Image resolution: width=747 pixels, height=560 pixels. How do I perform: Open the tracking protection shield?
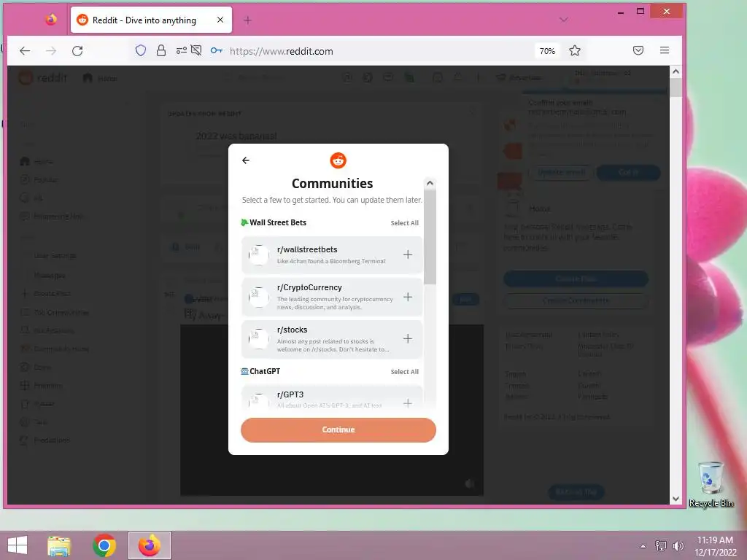click(141, 50)
